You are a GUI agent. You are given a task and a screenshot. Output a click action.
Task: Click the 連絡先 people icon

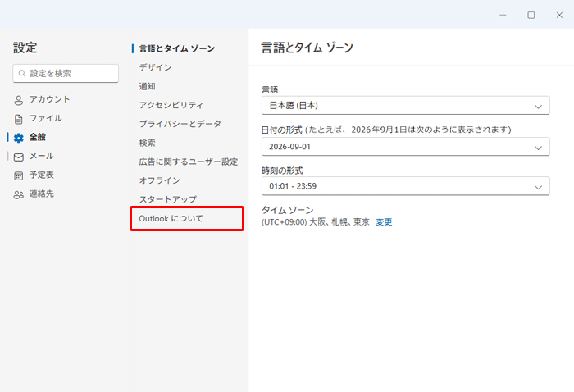tap(18, 194)
